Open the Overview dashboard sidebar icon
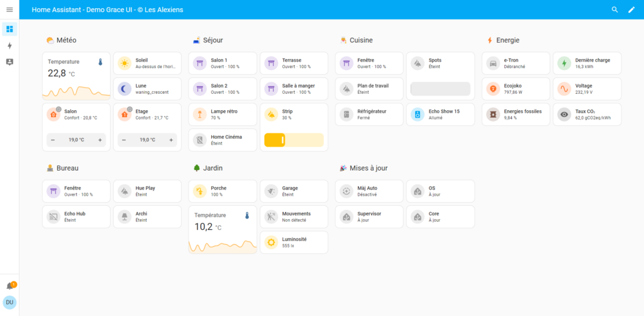644x316 pixels. click(9, 29)
